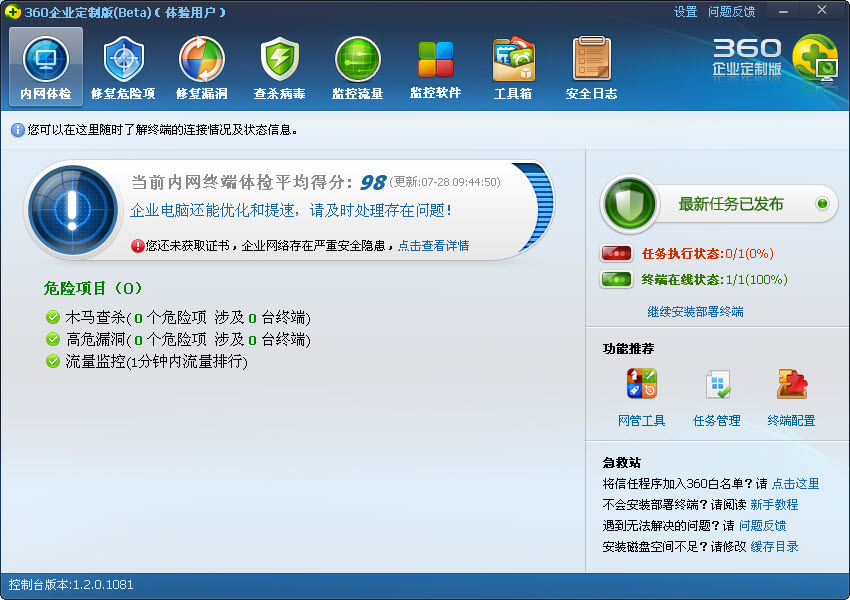Screen dimensions: 850x600
Task: Open the 内网体检 intranet checkup icon
Action: (46, 59)
